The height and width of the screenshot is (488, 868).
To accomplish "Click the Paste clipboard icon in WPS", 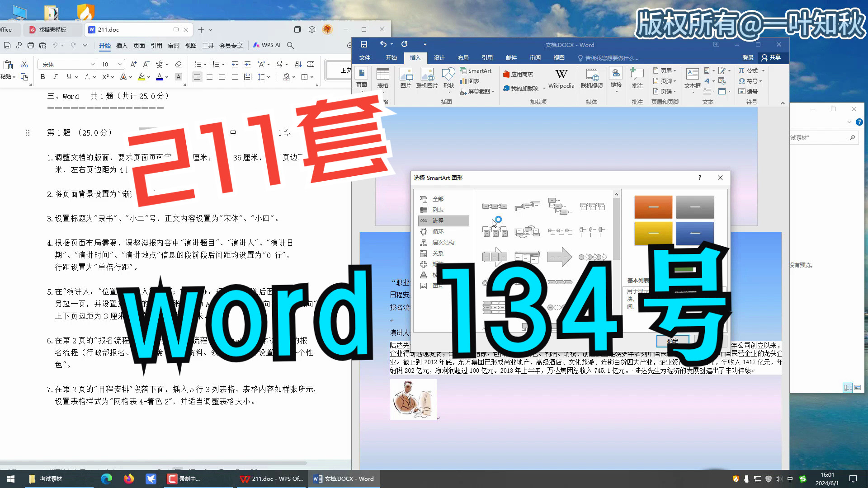I will (8, 65).
